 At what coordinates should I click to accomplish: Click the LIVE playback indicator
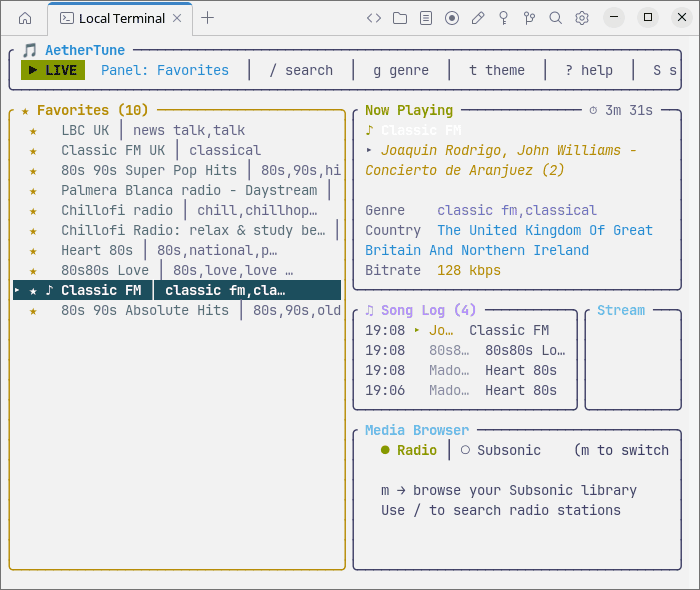coord(53,71)
